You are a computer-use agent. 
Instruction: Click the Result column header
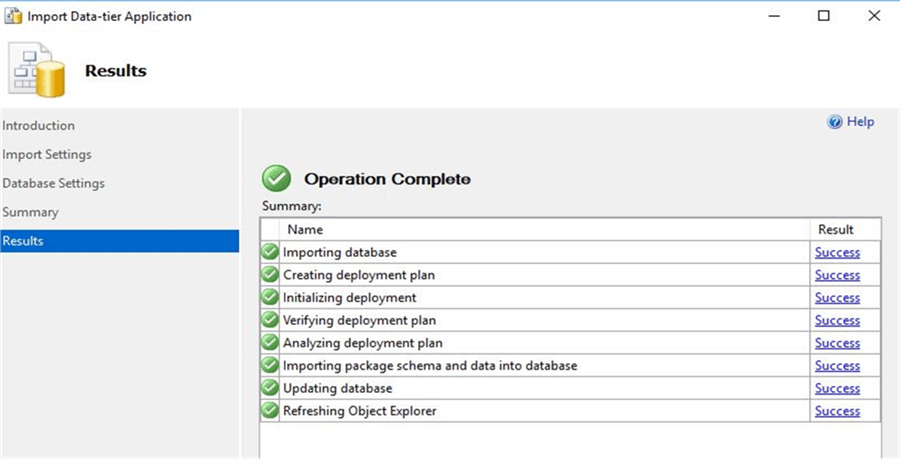click(836, 230)
